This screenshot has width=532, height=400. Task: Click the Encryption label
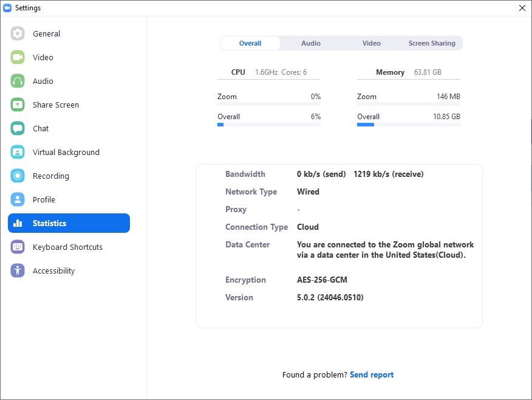(245, 280)
